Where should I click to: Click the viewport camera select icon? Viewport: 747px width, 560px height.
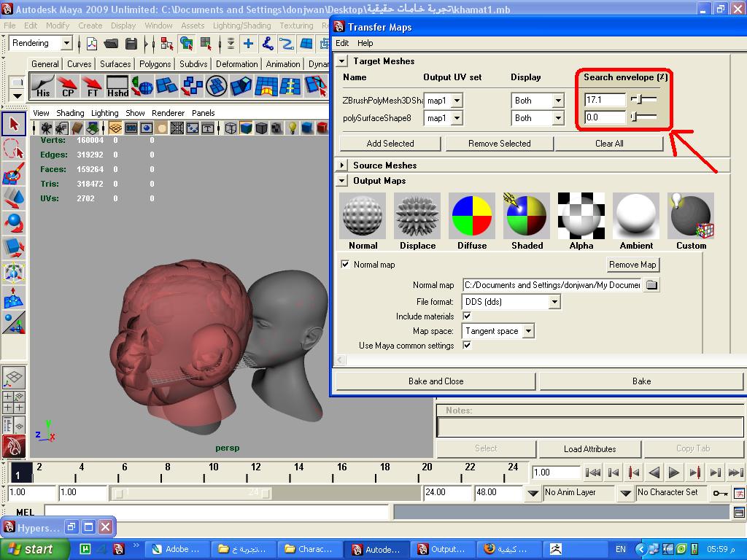(x=46, y=128)
